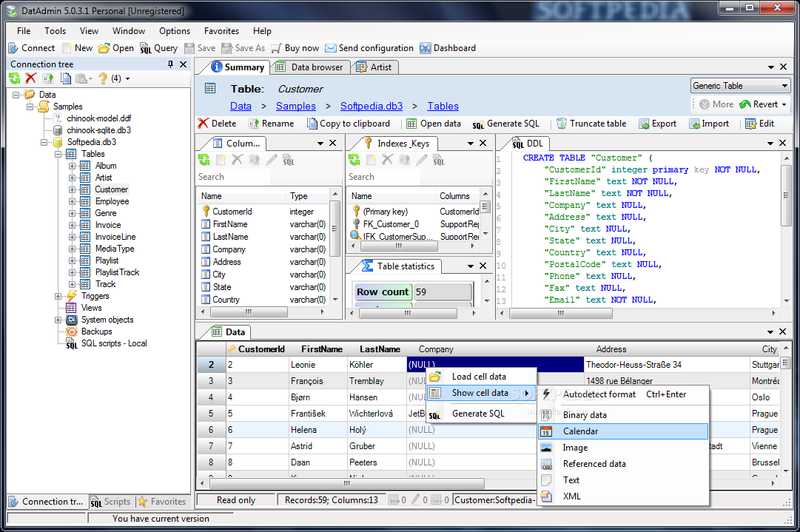The image size is (800, 532).
Task: Export the Customer table
Action: [658, 124]
